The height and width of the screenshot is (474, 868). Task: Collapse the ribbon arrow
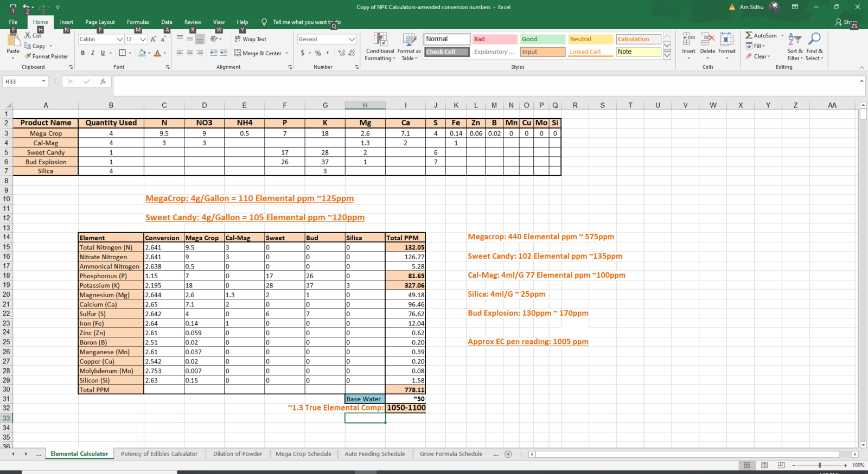click(x=862, y=67)
